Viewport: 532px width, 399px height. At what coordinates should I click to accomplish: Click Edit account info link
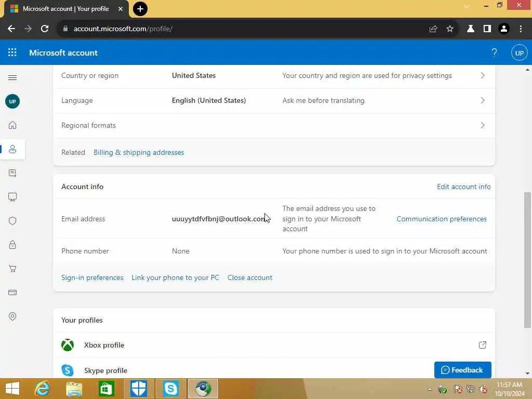point(463,187)
